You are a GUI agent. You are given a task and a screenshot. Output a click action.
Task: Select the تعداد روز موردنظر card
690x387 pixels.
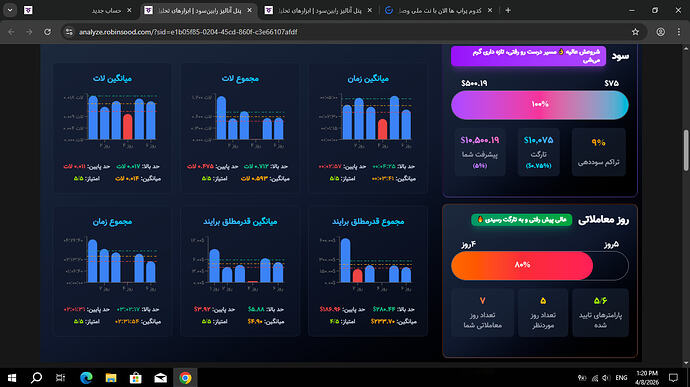click(543, 313)
